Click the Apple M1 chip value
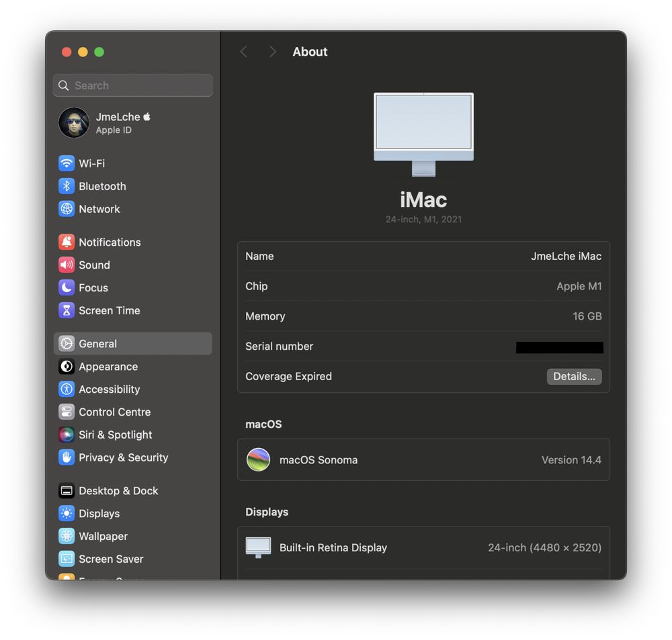The width and height of the screenshot is (672, 640). point(579,286)
